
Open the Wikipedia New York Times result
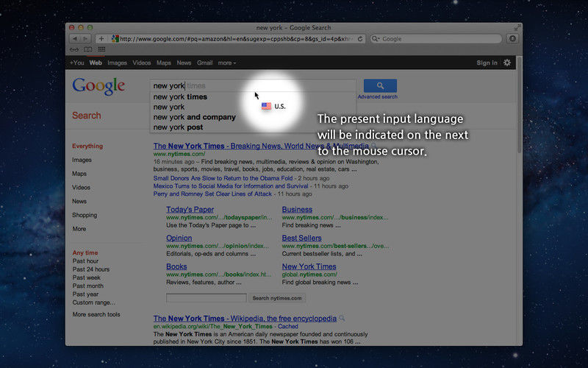click(x=245, y=319)
